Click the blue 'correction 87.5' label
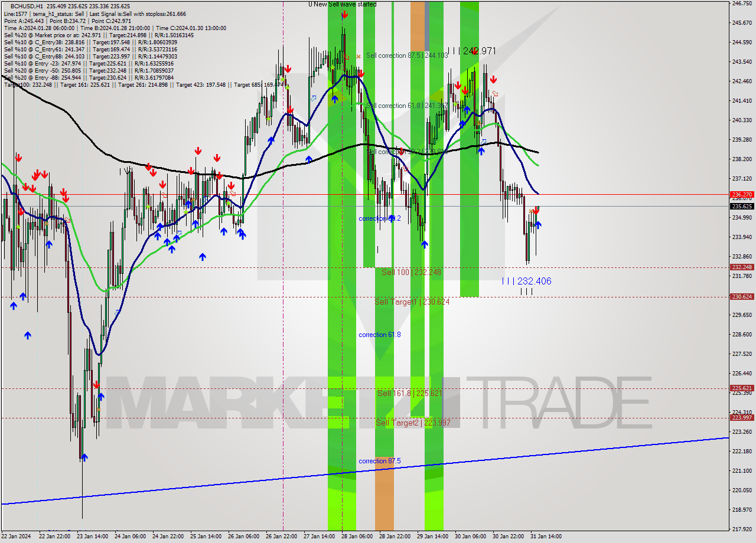 (x=380, y=461)
